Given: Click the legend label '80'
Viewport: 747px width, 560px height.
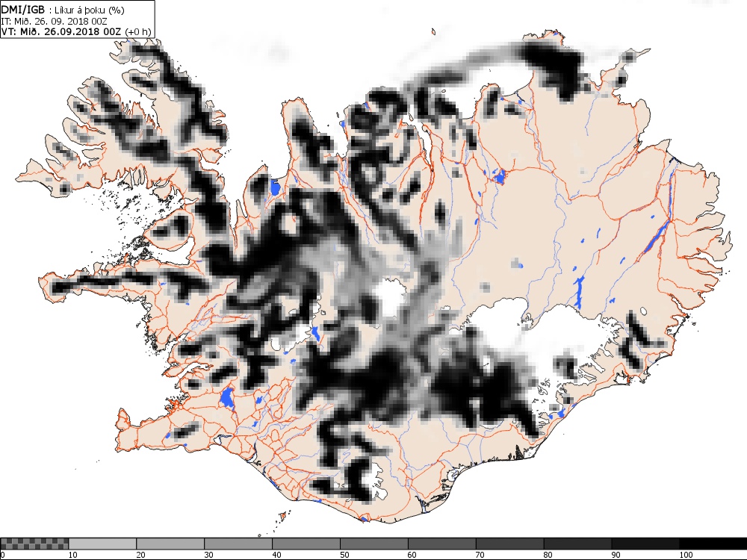Looking at the screenshot, I should point(548,555).
